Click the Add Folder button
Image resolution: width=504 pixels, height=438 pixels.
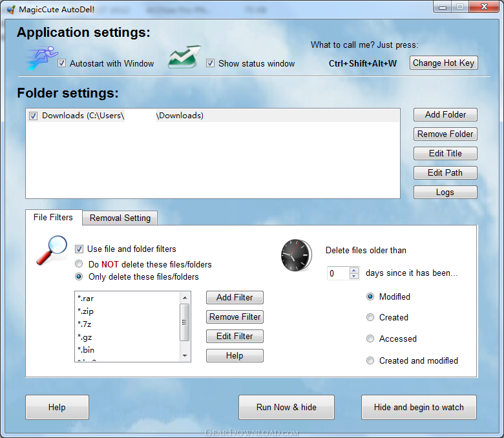(445, 115)
